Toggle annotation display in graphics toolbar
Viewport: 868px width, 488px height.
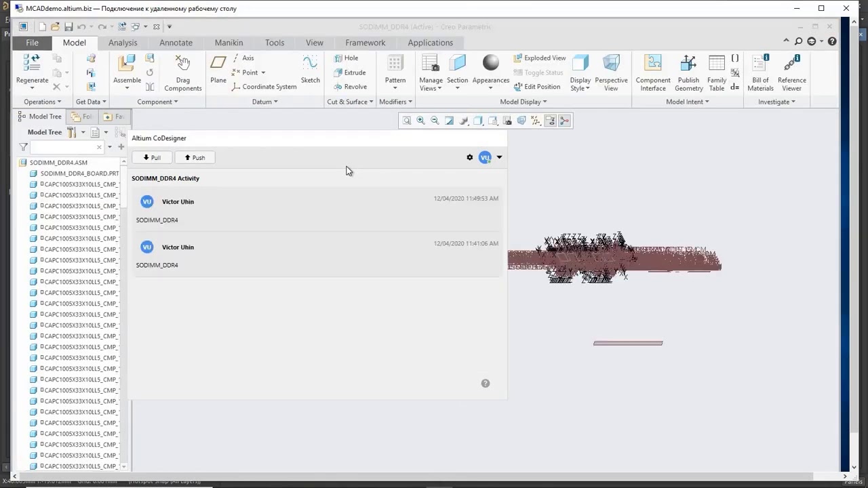click(x=550, y=121)
